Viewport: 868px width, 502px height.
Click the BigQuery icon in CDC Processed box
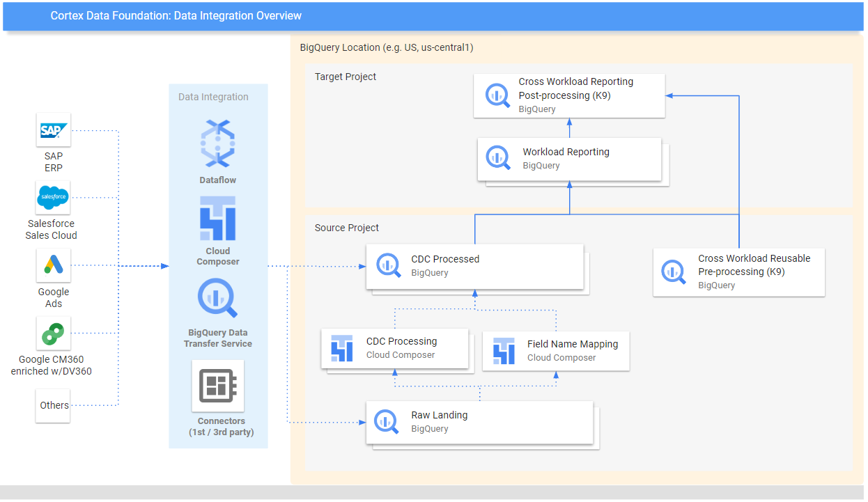coord(389,265)
